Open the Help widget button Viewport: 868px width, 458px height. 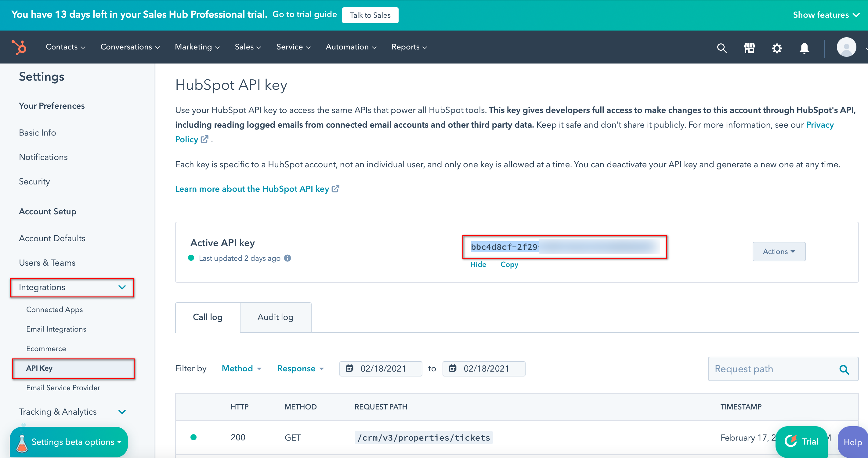852,442
